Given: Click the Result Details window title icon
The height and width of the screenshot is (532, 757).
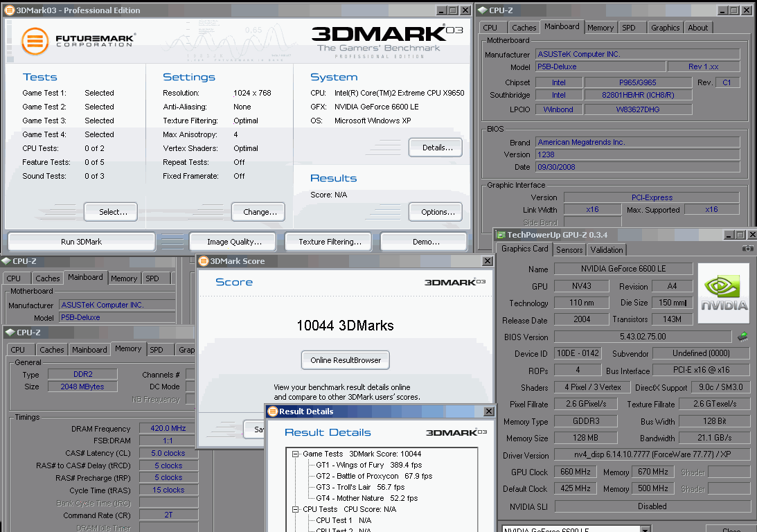Looking at the screenshot, I should pyautogui.click(x=273, y=411).
